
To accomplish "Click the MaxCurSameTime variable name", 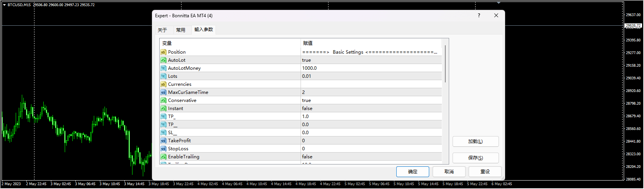I will (188, 92).
